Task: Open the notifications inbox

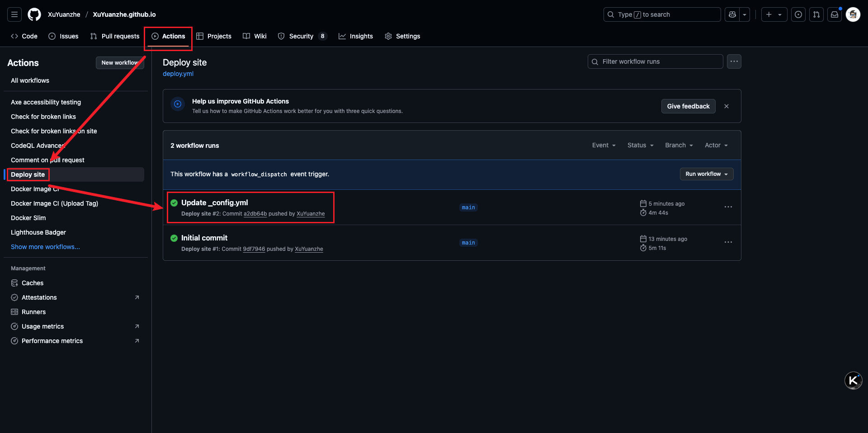Action: click(835, 14)
